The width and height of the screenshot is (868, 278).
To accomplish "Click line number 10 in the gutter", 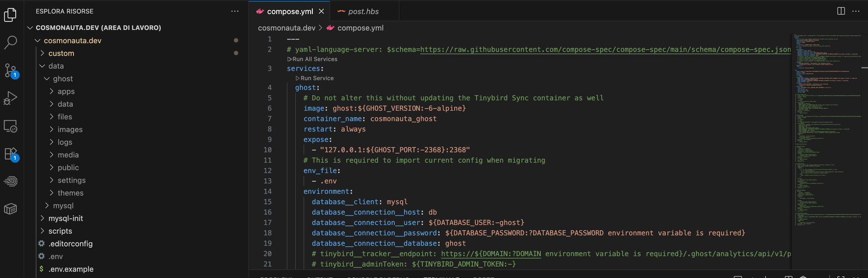I will 268,150.
